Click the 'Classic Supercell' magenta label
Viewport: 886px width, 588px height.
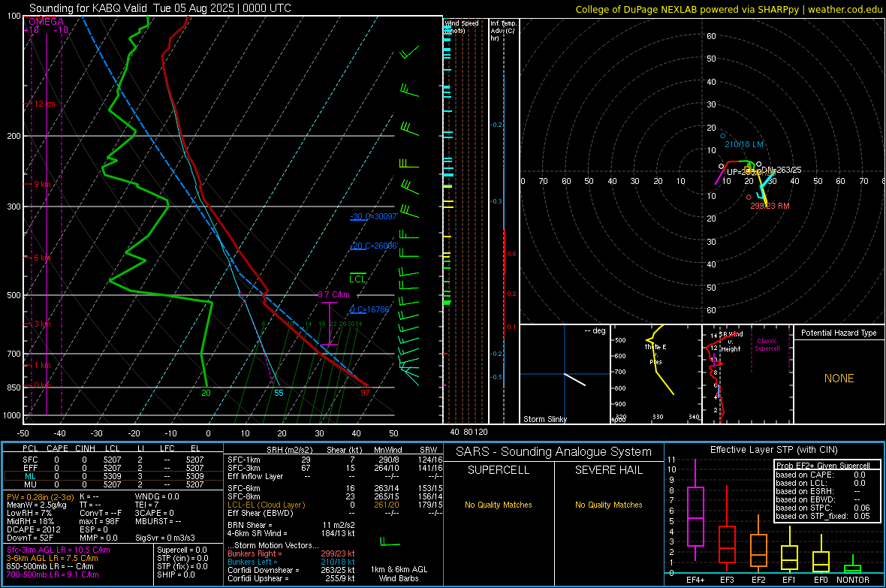[767, 345]
